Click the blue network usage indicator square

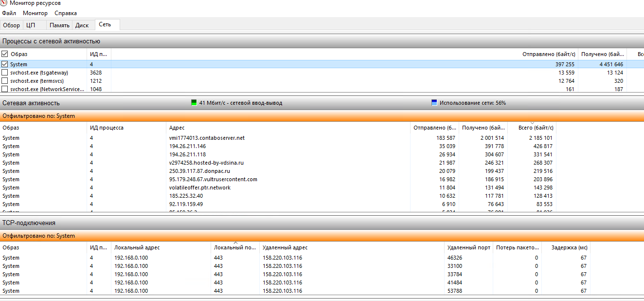click(x=434, y=103)
